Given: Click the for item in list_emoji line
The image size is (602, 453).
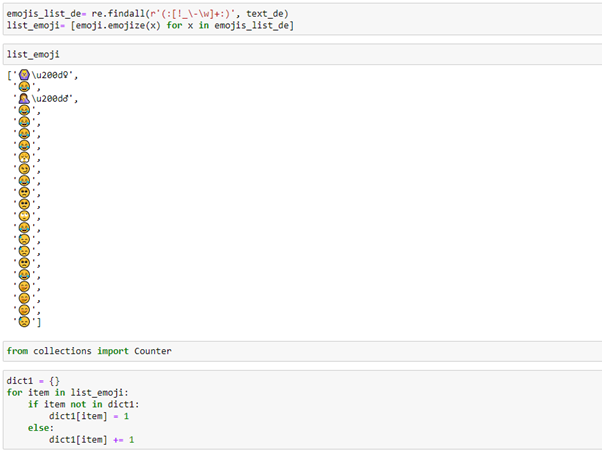Looking at the screenshot, I should [x=67, y=393].
